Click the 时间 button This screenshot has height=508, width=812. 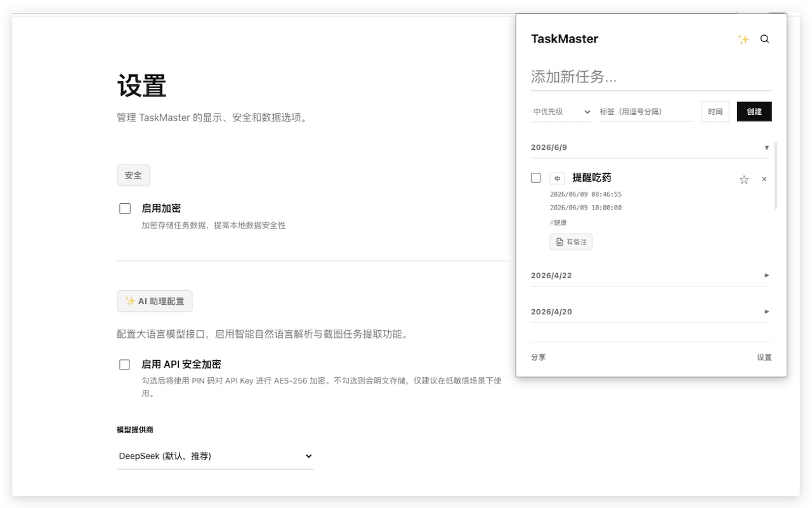point(715,112)
